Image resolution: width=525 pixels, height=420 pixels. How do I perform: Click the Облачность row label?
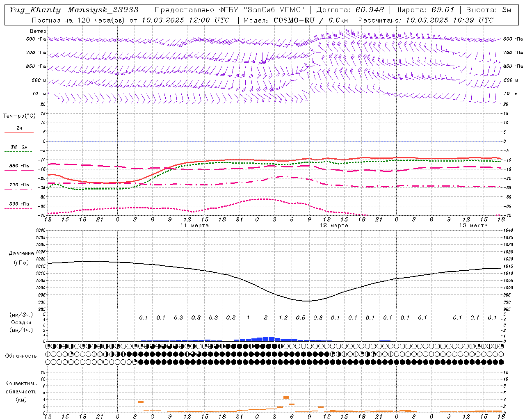click(x=21, y=356)
